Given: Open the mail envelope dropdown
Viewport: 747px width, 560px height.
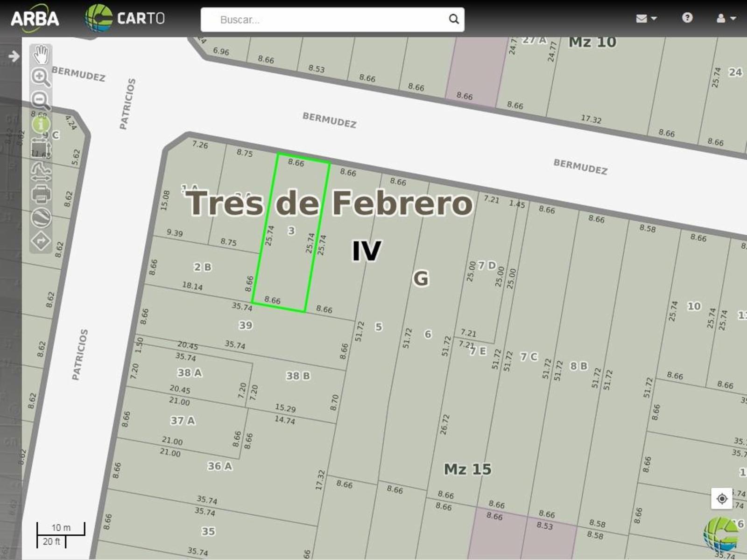Looking at the screenshot, I should (x=646, y=19).
